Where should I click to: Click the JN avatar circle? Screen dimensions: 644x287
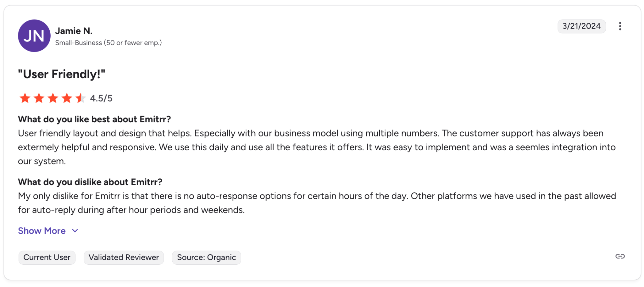pyautogui.click(x=34, y=36)
